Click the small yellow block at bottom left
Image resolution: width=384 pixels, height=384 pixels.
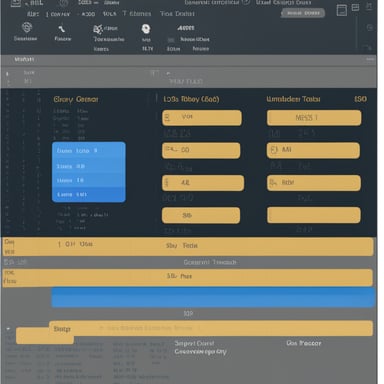[45, 336]
